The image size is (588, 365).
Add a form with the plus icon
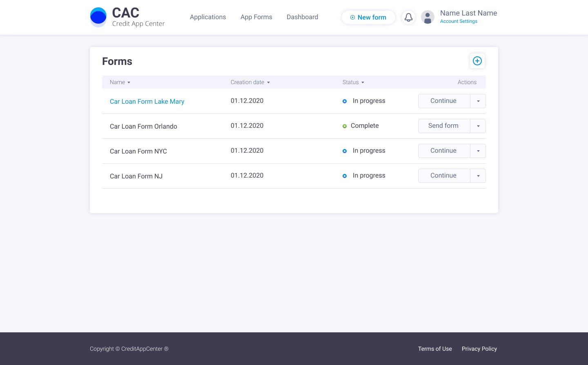[x=477, y=61]
